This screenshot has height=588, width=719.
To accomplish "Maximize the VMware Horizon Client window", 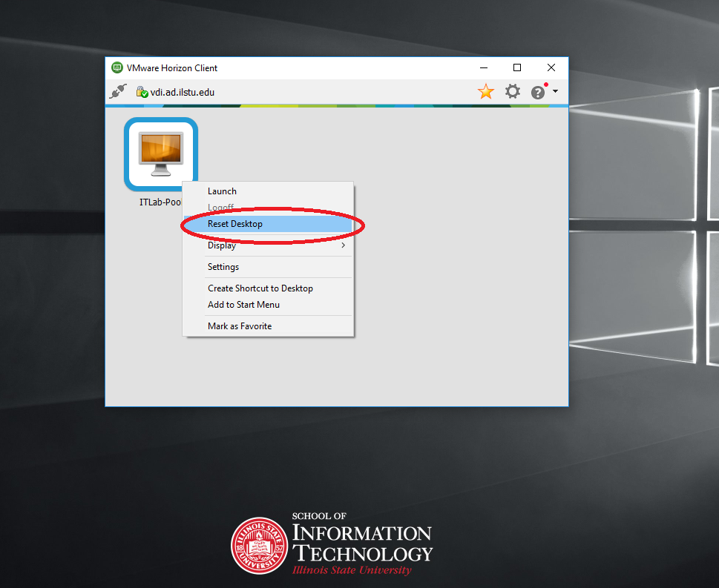I will [x=517, y=67].
